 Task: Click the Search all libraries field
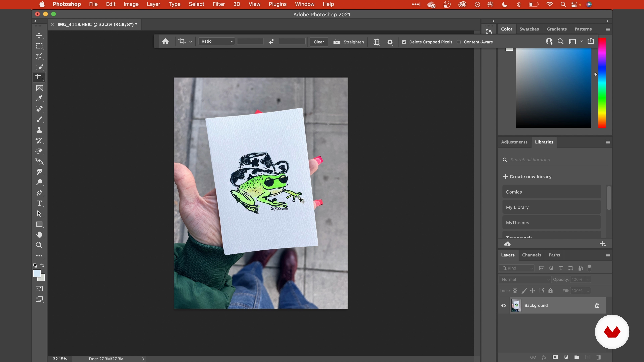[x=554, y=160]
